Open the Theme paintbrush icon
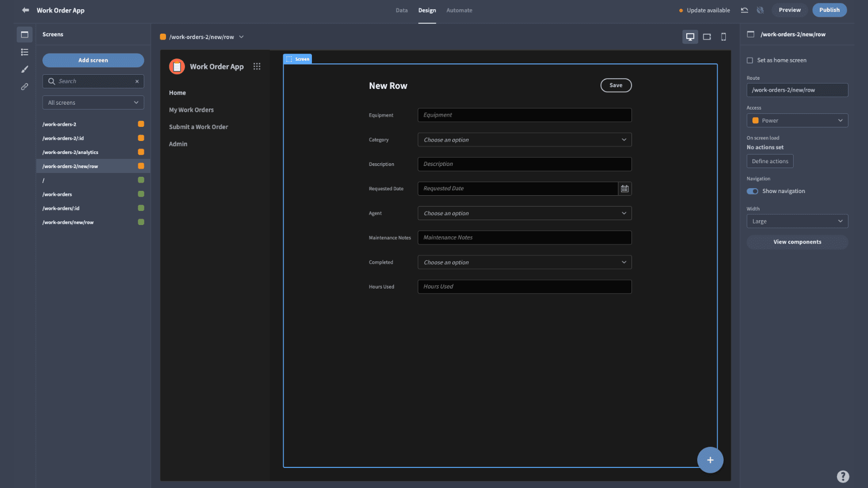The image size is (868, 488). 24,69
